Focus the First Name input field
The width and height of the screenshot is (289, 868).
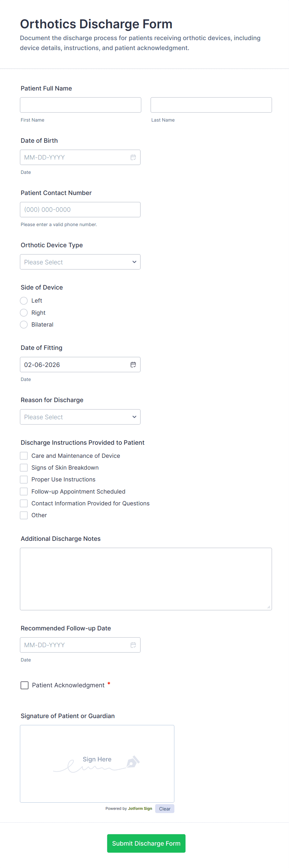click(x=80, y=105)
